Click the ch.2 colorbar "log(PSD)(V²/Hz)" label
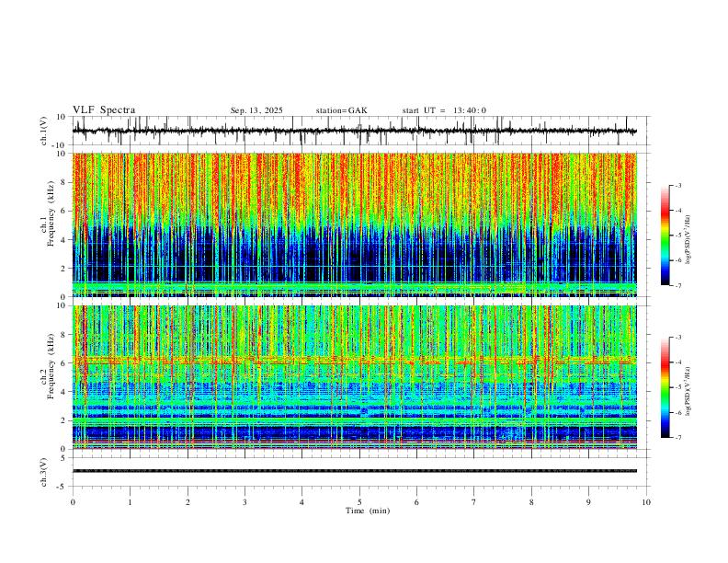 (x=688, y=392)
